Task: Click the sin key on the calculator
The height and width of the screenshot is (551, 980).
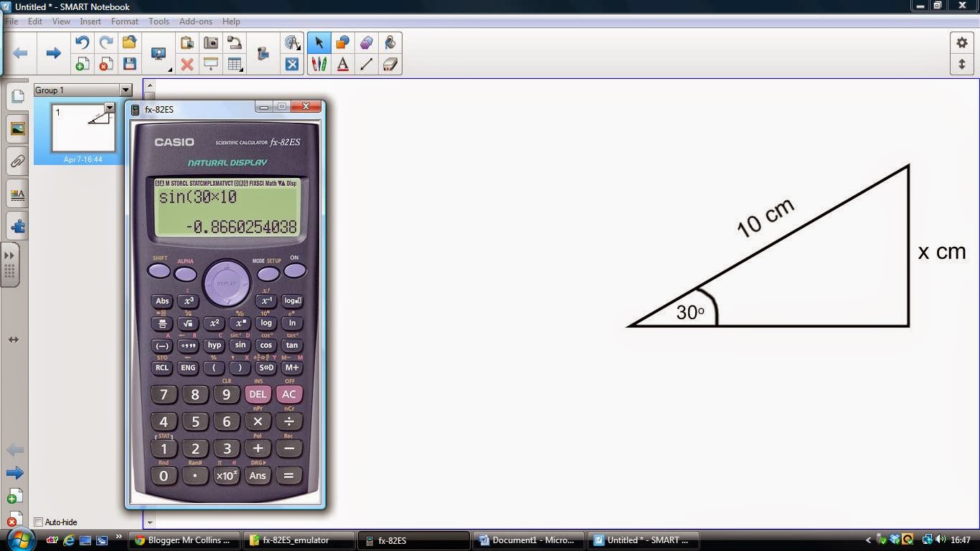Action: [x=240, y=345]
